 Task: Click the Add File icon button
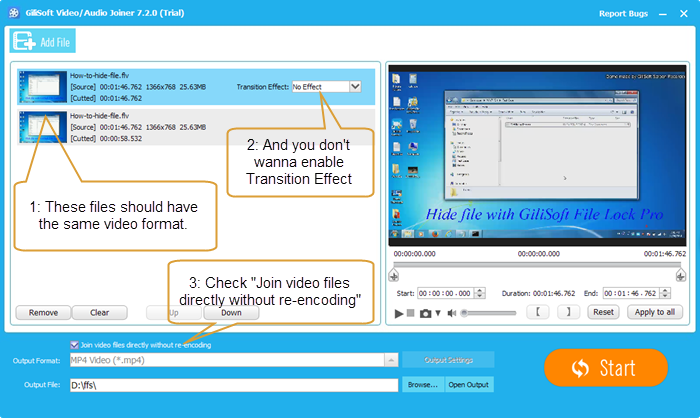coord(43,40)
